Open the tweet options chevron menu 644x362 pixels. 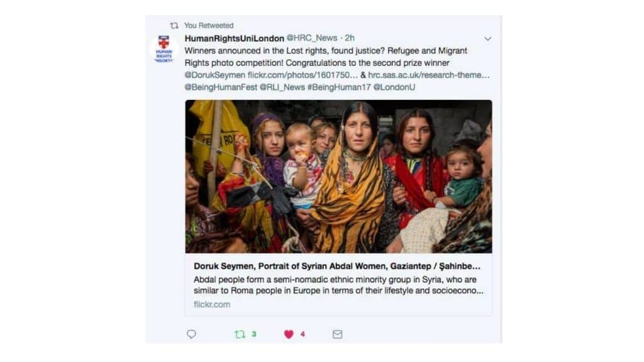487,38
